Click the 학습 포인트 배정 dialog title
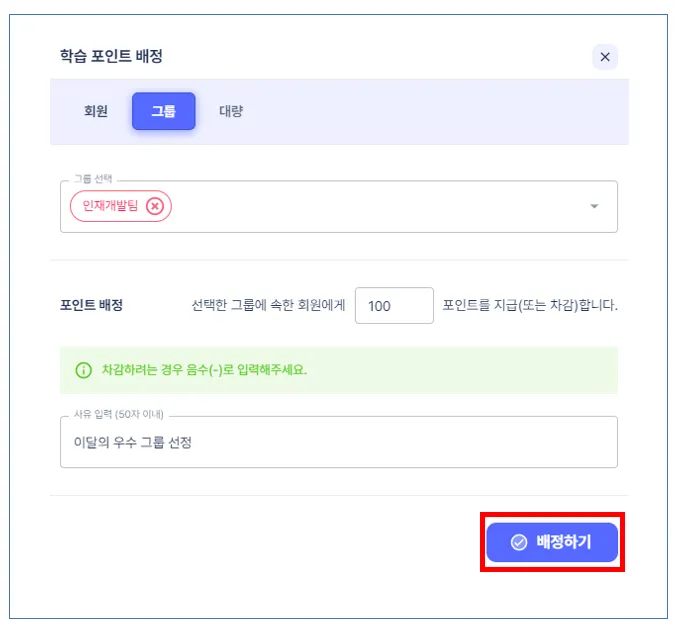The image size is (677, 628). tap(111, 56)
